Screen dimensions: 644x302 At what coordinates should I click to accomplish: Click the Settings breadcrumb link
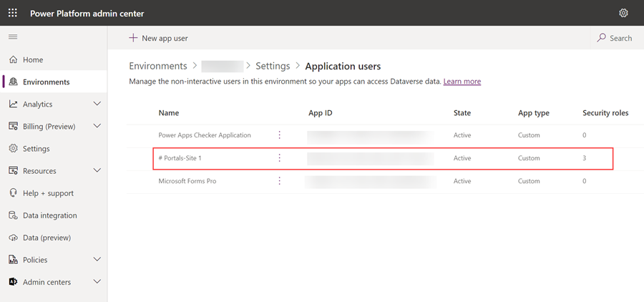click(272, 66)
